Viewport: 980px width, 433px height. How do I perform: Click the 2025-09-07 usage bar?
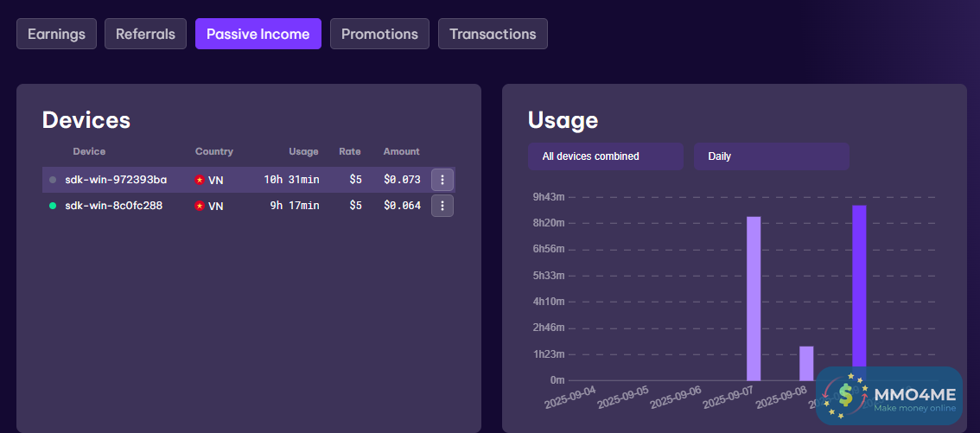(754, 298)
